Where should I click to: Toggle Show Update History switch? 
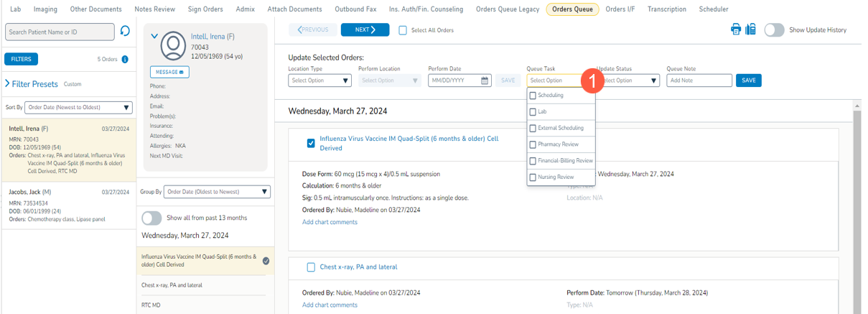click(774, 30)
